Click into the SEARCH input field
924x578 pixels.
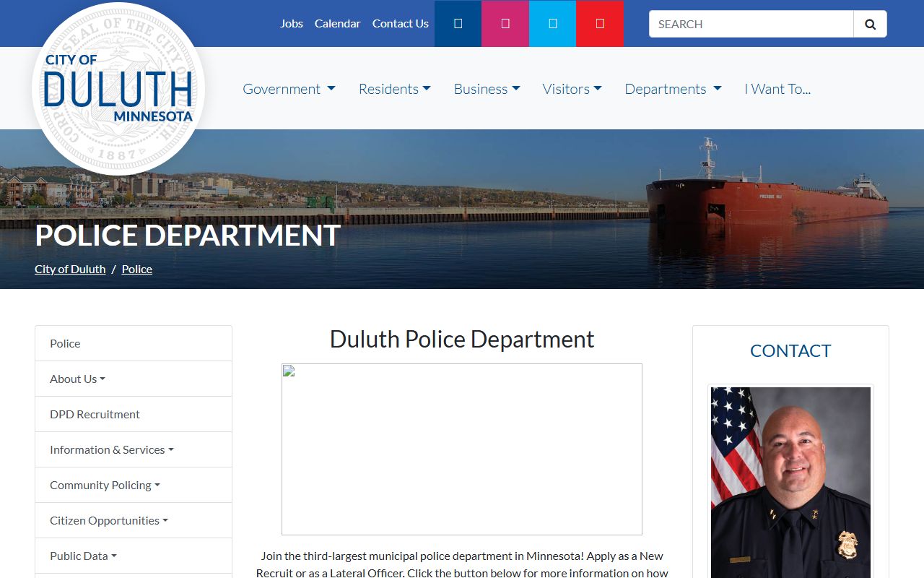point(751,24)
